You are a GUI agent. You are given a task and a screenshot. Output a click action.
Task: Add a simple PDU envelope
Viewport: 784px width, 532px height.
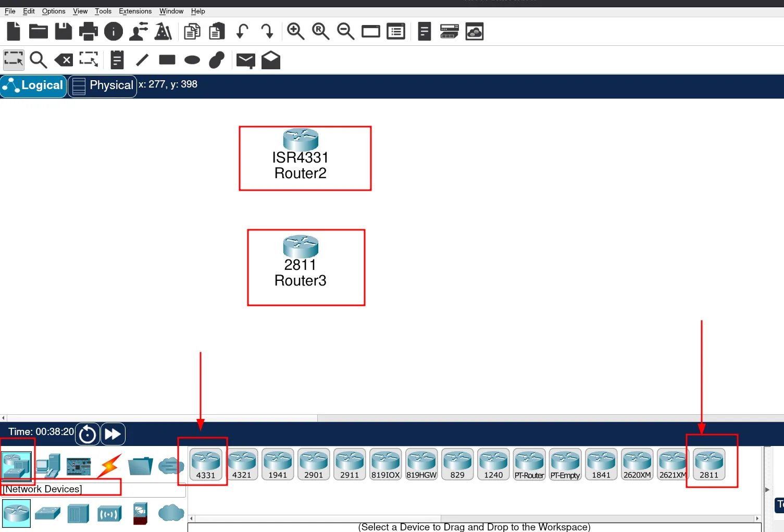tap(245, 60)
